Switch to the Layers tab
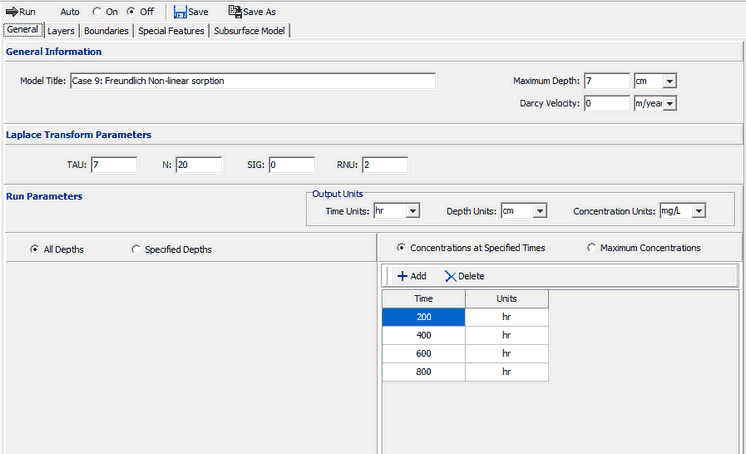This screenshot has width=746, height=454. [61, 31]
